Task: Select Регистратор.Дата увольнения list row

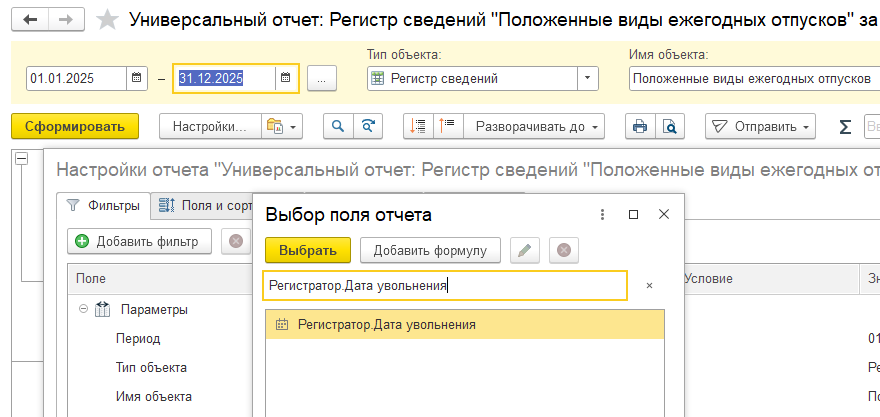Action: tap(465, 324)
